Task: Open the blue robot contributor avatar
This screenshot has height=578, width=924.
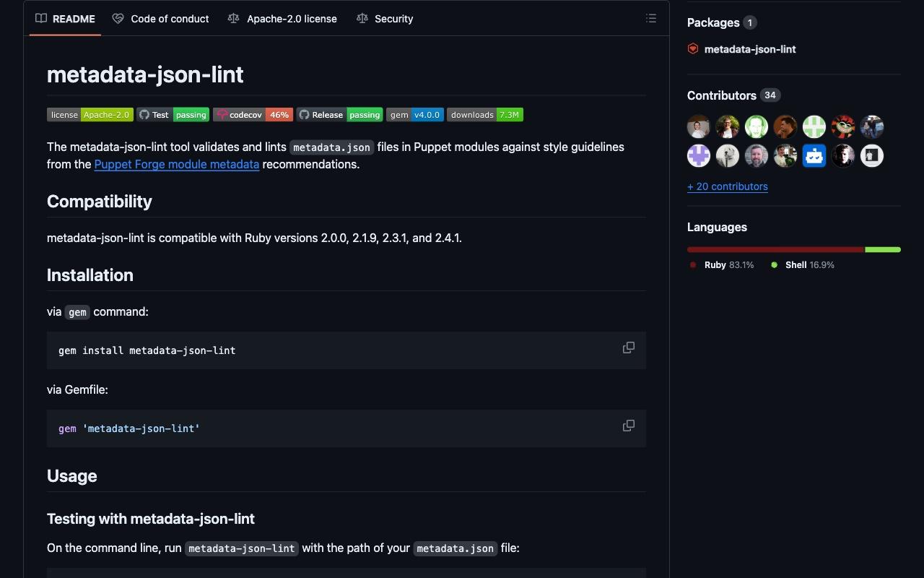Action: click(x=814, y=156)
